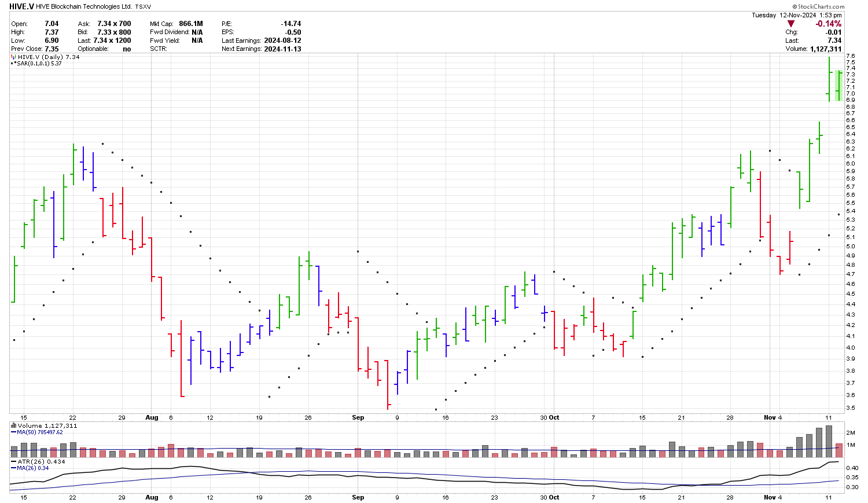Click the -0.14% percent change value
Viewport: 868px width, 503px height.
(829, 24)
